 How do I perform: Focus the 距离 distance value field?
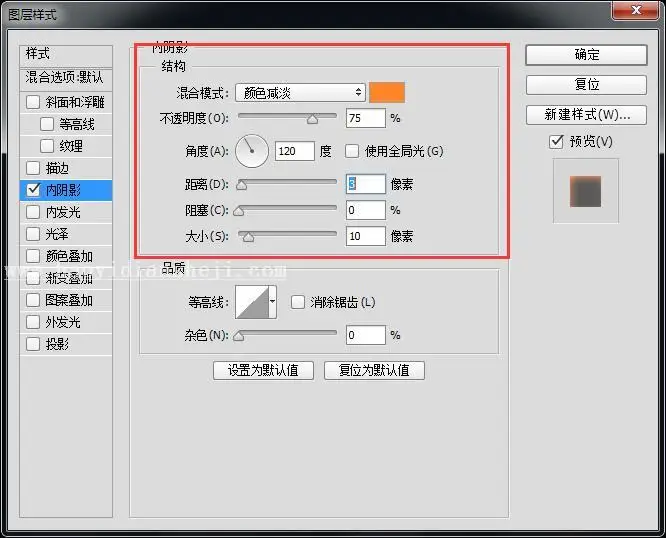366,184
